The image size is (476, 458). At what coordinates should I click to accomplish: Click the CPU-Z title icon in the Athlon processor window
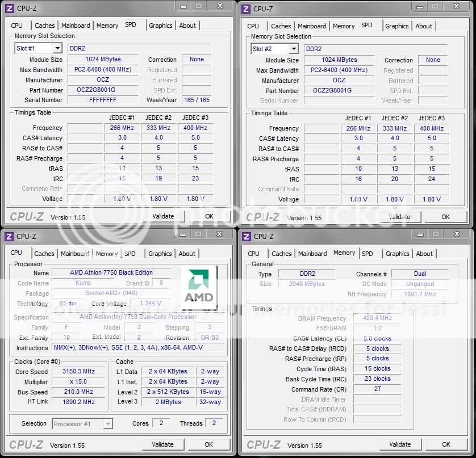coord(9,236)
